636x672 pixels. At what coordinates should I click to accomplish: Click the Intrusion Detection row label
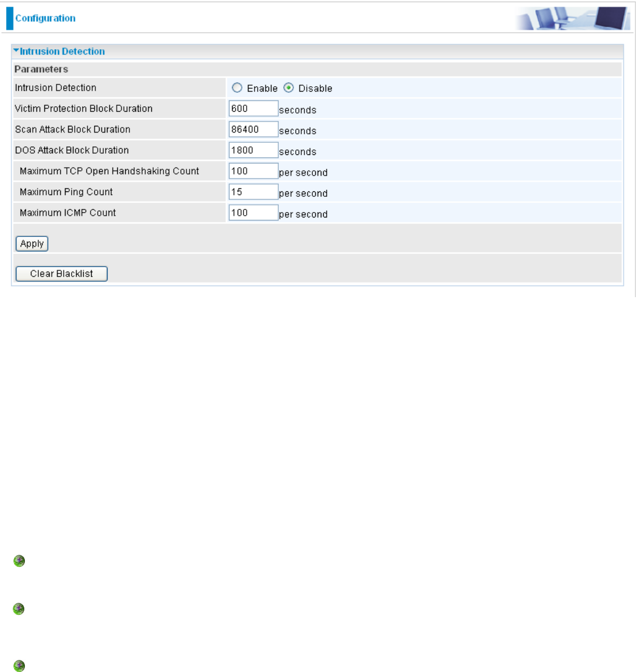pyautogui.click(x=56, y=87)
